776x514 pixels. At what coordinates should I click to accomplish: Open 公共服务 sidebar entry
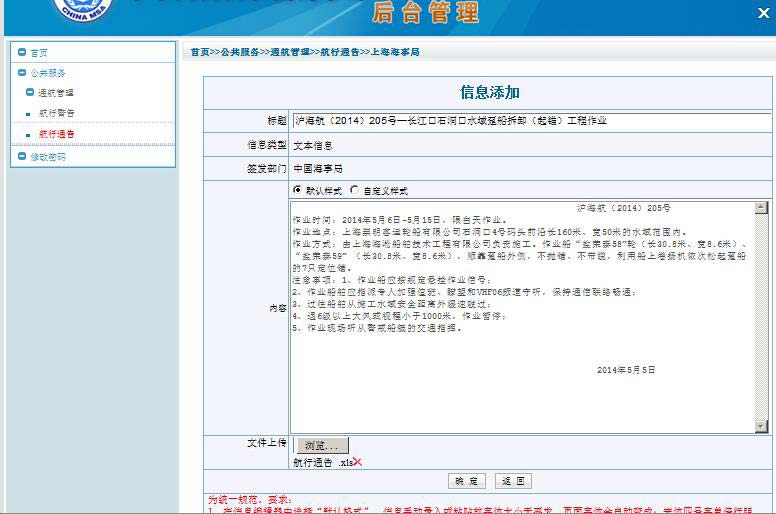click(48, 73)
